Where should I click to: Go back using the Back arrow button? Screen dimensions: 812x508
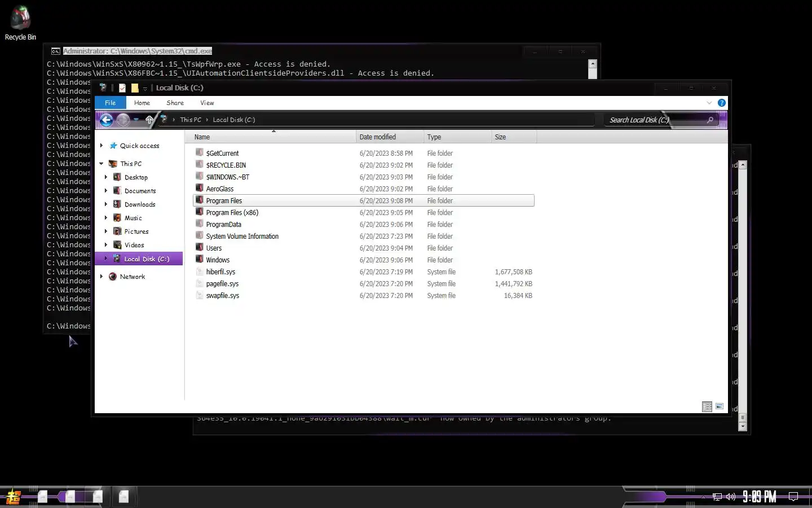(106, 120)
